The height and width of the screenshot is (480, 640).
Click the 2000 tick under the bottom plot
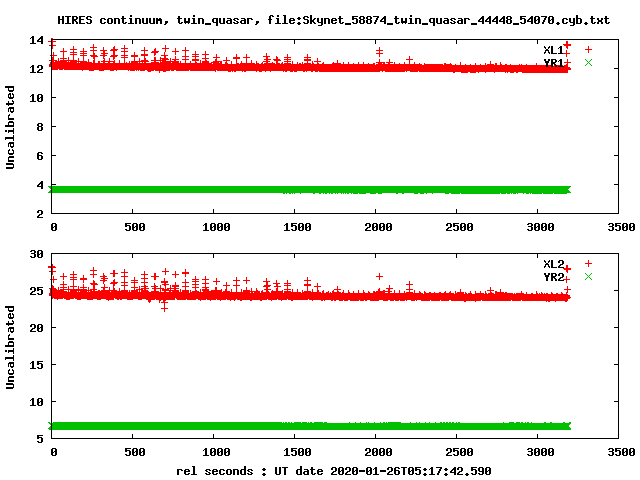coord(378,452)
